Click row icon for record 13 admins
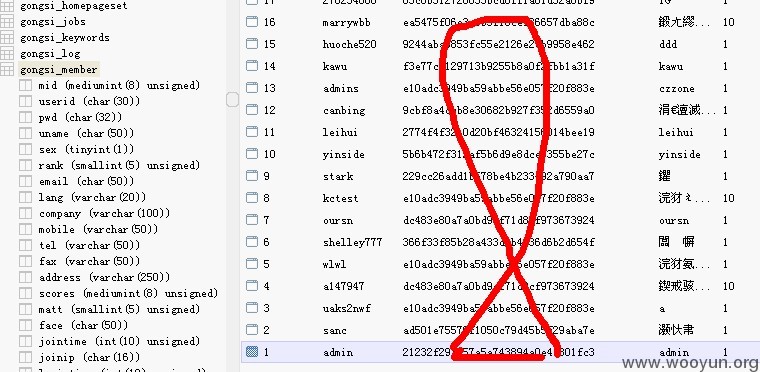The width and height of the screenshot is (760, 372). click(x=252, y=88)
